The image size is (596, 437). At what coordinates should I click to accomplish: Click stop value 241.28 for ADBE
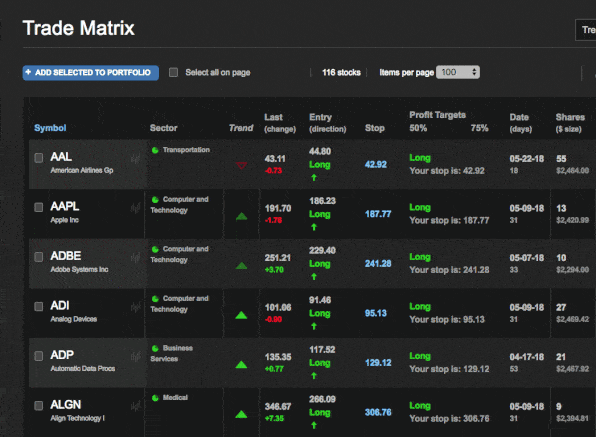(x=378, y=264)
